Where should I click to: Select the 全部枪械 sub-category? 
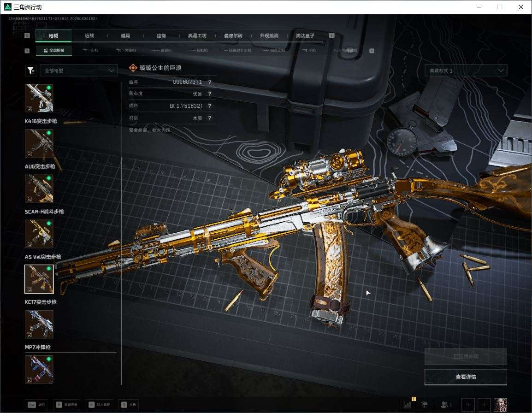[x=54, y=51]
